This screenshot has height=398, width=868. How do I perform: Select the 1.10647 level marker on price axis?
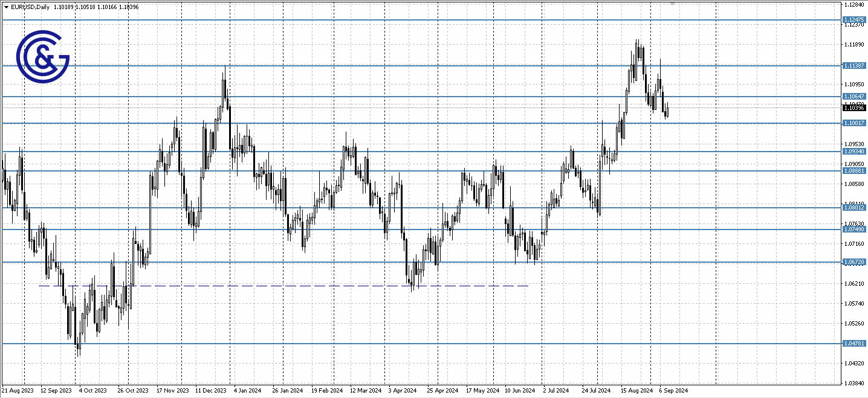click(855, 96)
